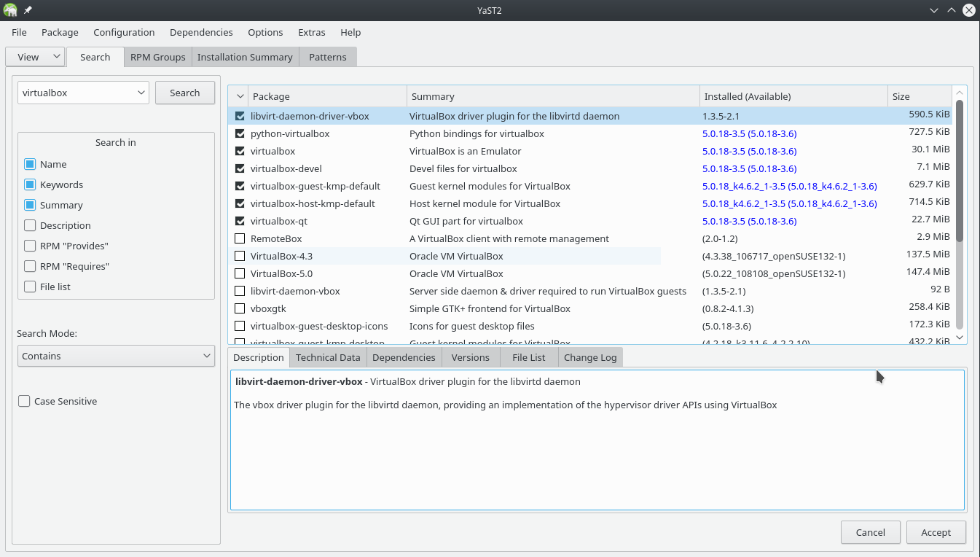Open the Help menu

point(350,32)
